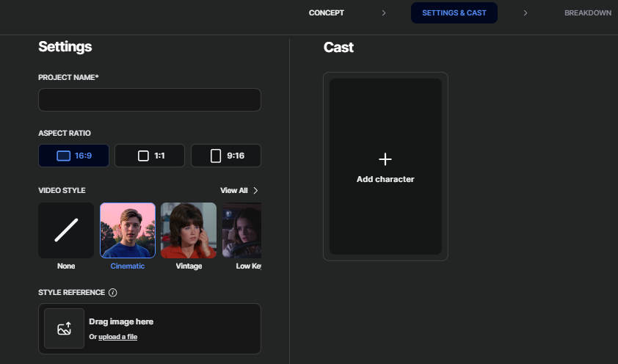Choose the 1:1 aspect ratio option
Viewport: 618px width, 364px height.
coord(150,156)
